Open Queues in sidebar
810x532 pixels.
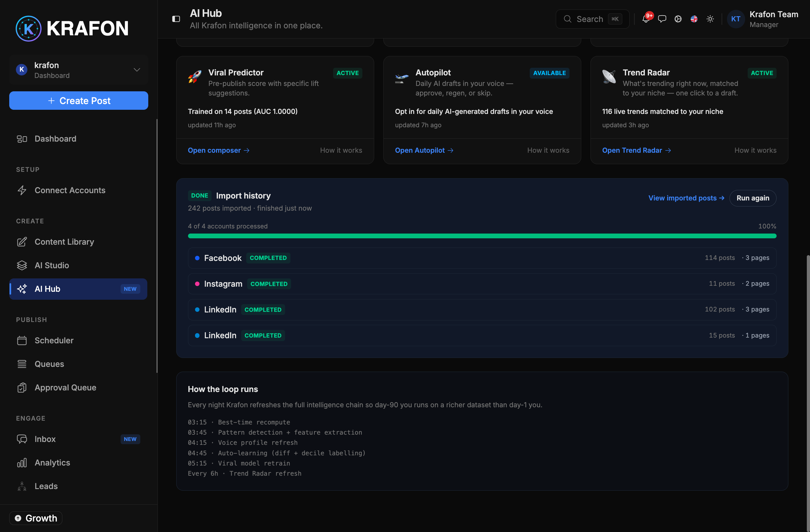click(78, 364)
